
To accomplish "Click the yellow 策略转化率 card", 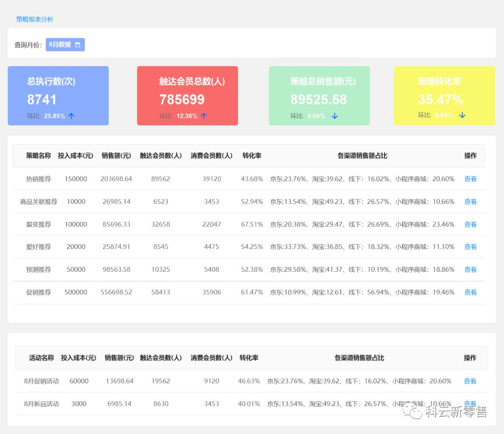I will 444,96.
